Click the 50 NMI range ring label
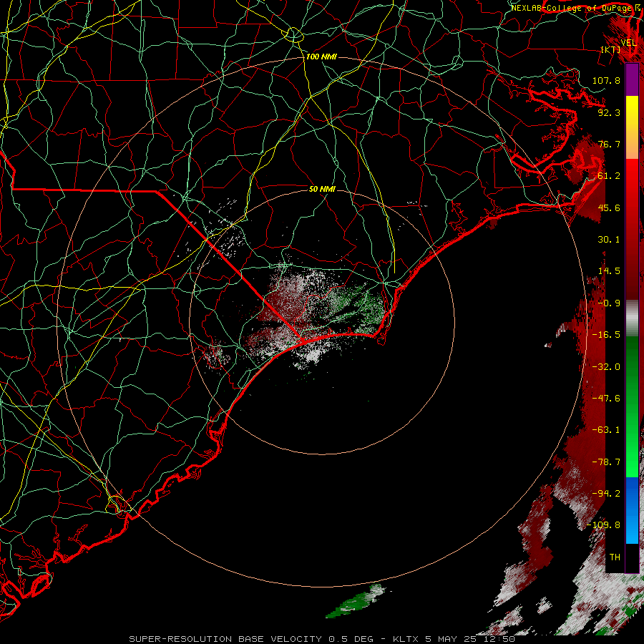The width and height of the screenshot is (644, 644). tap(322, 189)
